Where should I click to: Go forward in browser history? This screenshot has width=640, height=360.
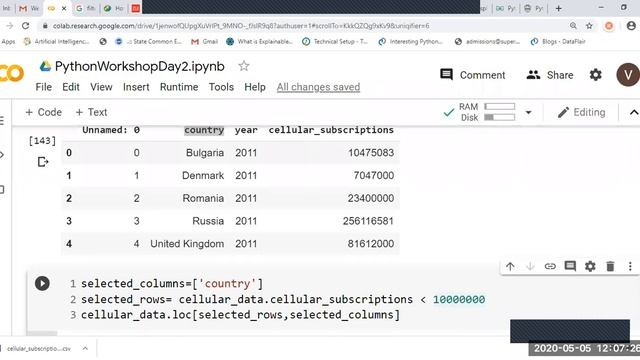pos(9,26)
